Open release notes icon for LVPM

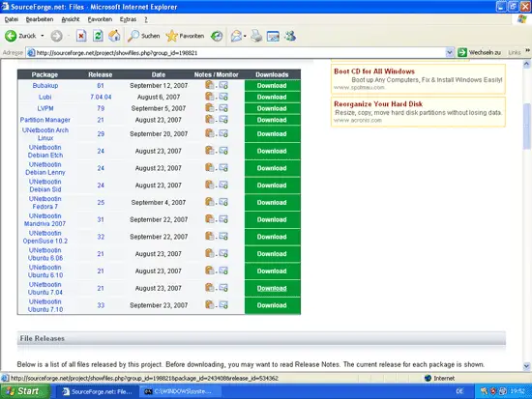pos(210,108)
